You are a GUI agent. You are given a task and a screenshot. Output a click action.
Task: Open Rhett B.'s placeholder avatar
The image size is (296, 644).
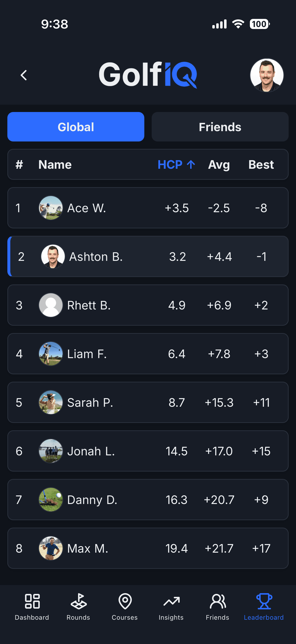[x=51, y=305]
